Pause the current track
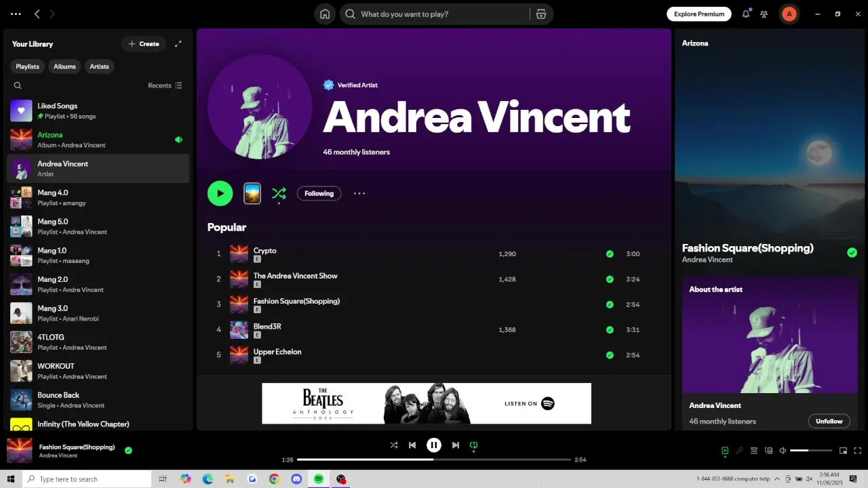868x488 pixels. click(x=434, y=445)
